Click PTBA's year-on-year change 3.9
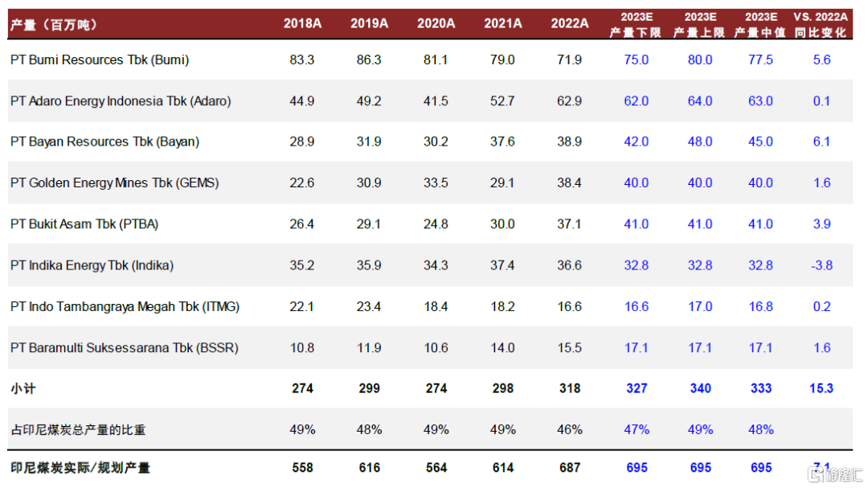This screenshot has width=868, height=488. (x=821, y=224)
